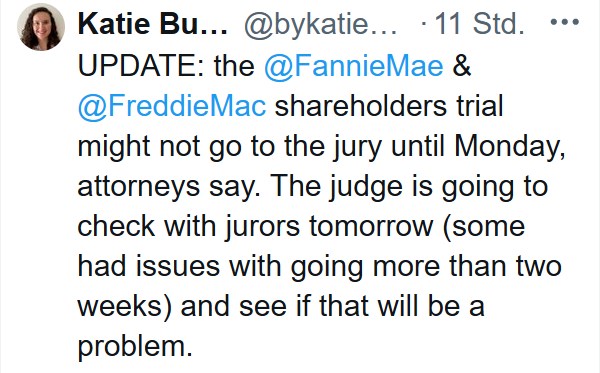The height and width of the screenshot is (373, 600).
Task: Select the phrase 'shareholders trial'
Action: [x=389, y=106]
